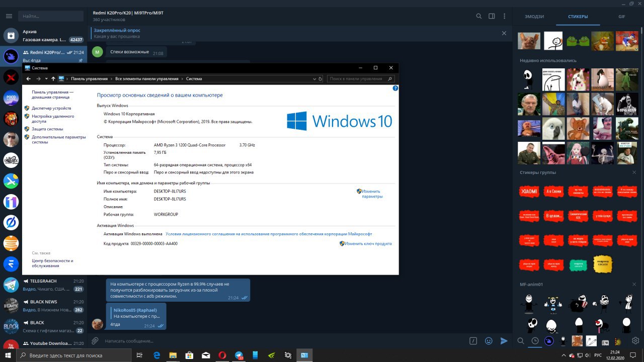Click 'Поиск в панели управления' search box
The height and width of the screenshot is (362, 644).
pyautogui.click(x=361, y=79)
